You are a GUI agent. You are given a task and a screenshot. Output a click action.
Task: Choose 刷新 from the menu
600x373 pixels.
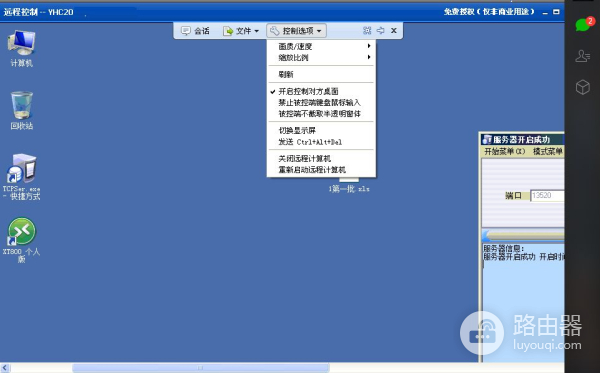pyautogui.click(x=321, y=74)
